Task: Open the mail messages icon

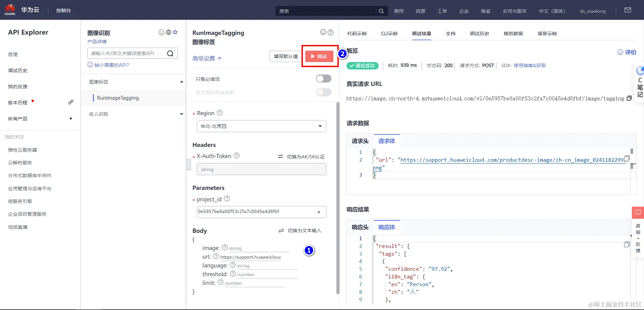Action: tap(628, 10)
